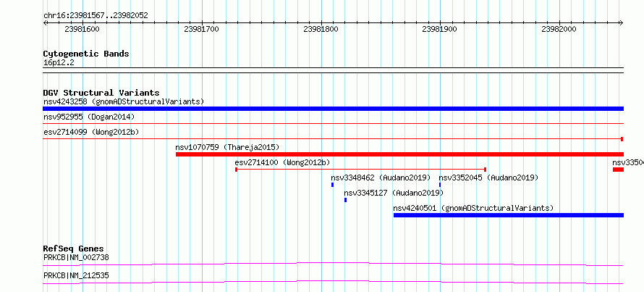The height and width of the screenshot is (292, 644).
Task: Click the thin red nsv952955 variant line
Action: pos(333,123)
